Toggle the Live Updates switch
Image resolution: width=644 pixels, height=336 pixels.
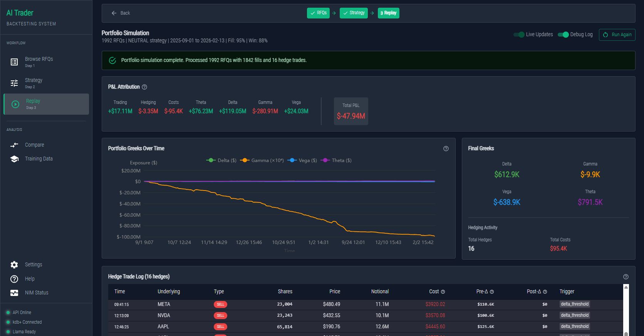519,35
